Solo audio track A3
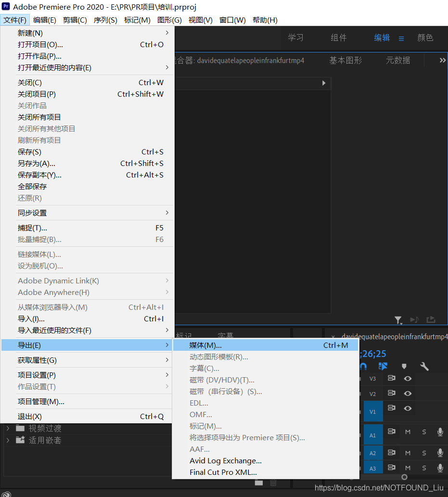The width and height of the screenshot is (448, 497). [424, 468]
